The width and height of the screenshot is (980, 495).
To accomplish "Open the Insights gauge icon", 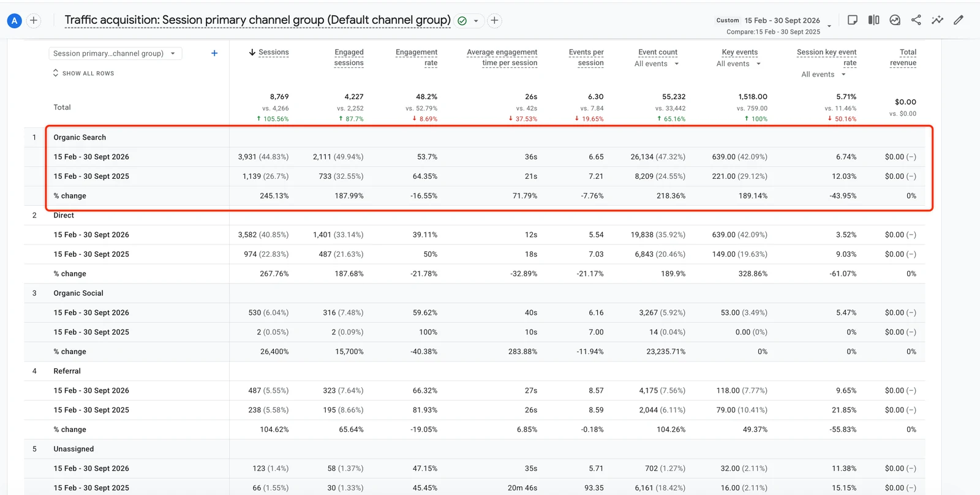I will [x=895, y=20].
